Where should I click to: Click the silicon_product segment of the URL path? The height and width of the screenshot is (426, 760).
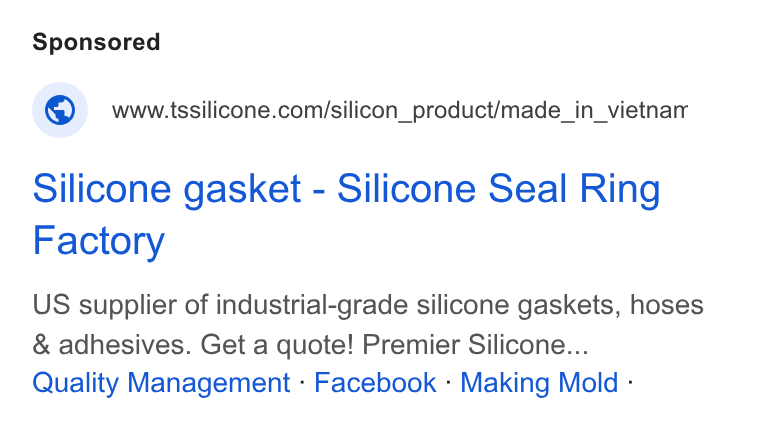[412, 110]
